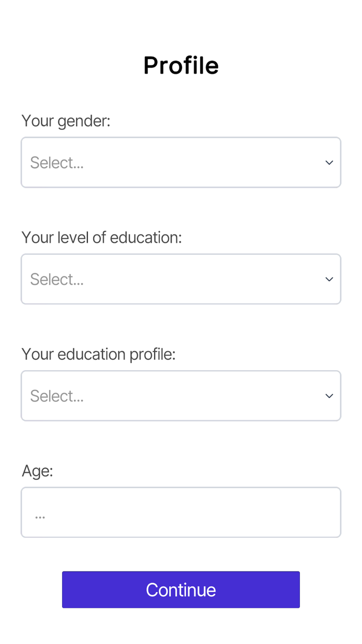Screen dimensions: 362x644
Task: Click the "Your level of education:" label
Action: pos(101,238)
